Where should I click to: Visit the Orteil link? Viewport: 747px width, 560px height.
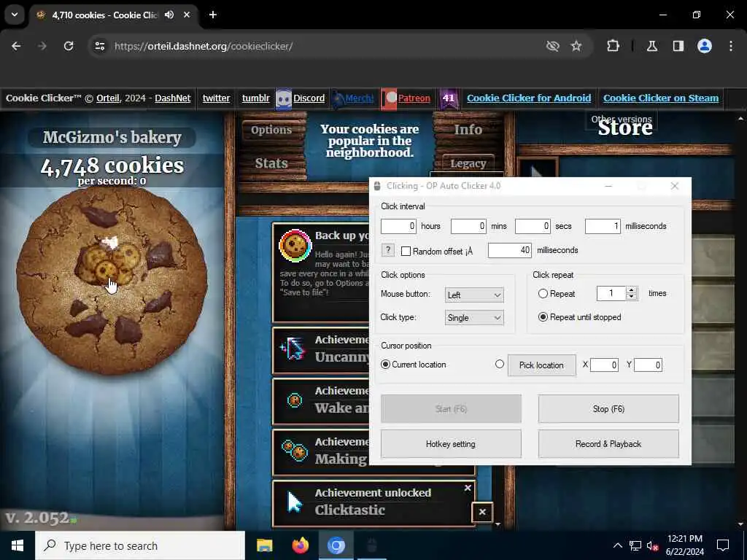click(x=108, y=98)
